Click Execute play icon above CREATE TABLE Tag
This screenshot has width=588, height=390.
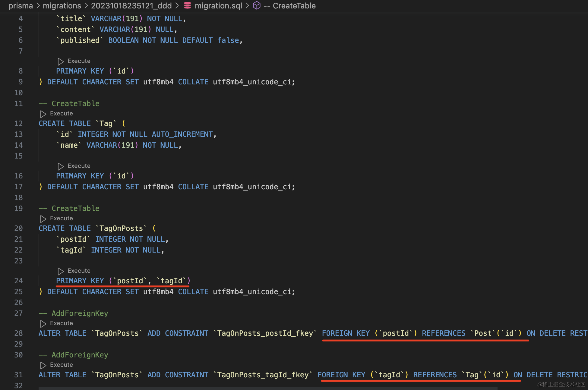coord(43,114)
